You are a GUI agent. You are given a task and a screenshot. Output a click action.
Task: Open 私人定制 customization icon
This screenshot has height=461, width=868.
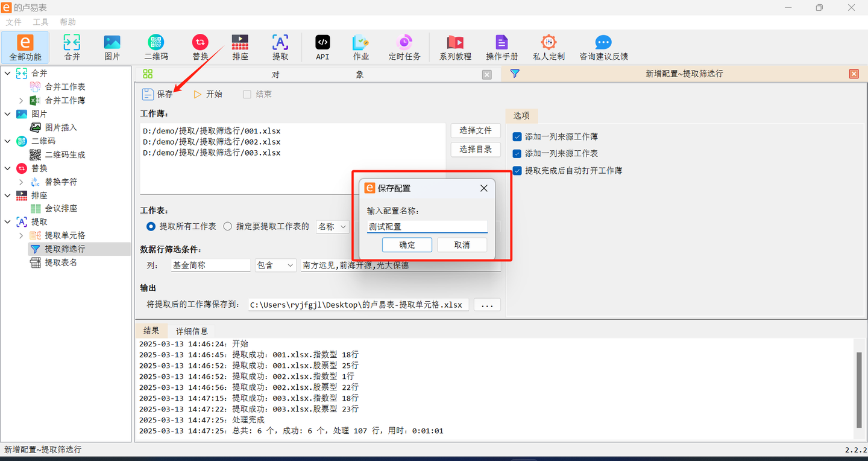549,47
